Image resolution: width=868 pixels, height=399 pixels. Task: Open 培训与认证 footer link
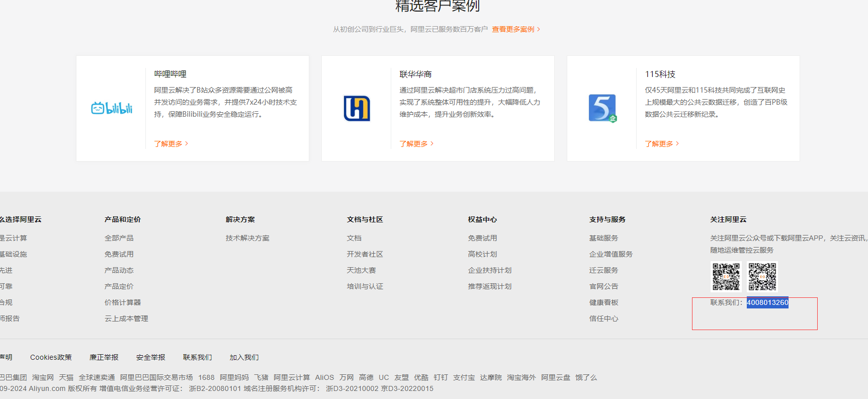(x=365, y=286)
